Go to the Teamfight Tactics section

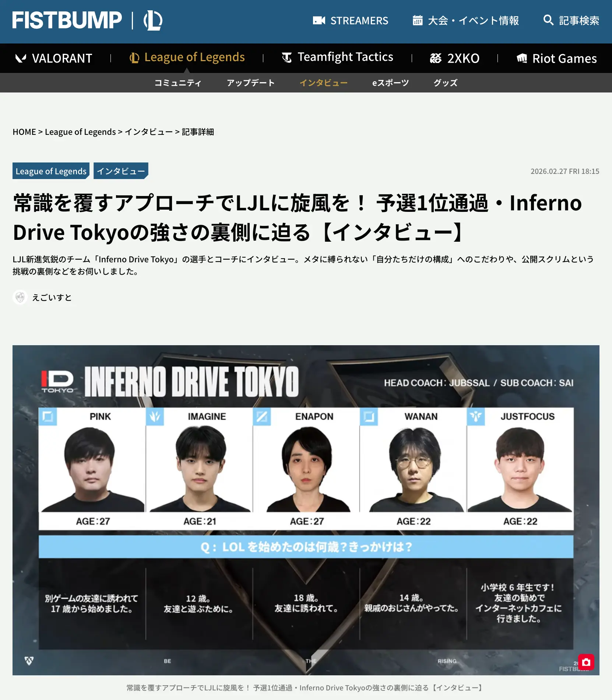337,57
